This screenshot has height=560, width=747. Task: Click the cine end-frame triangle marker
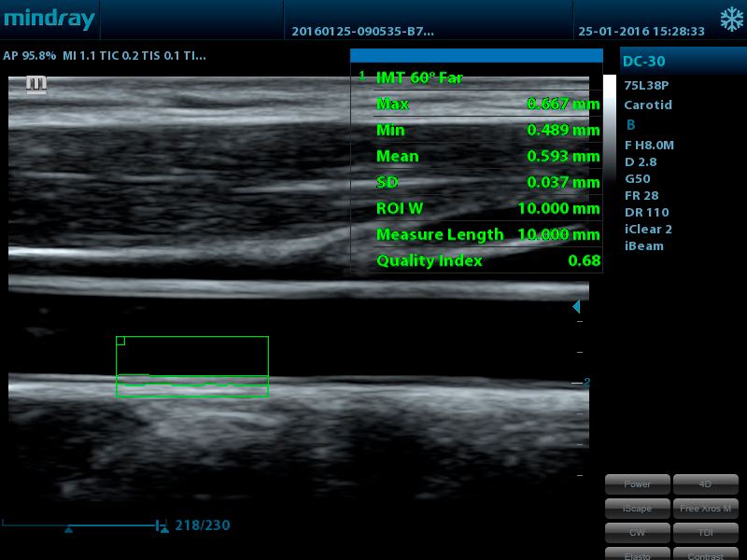[x=164, y=529]
